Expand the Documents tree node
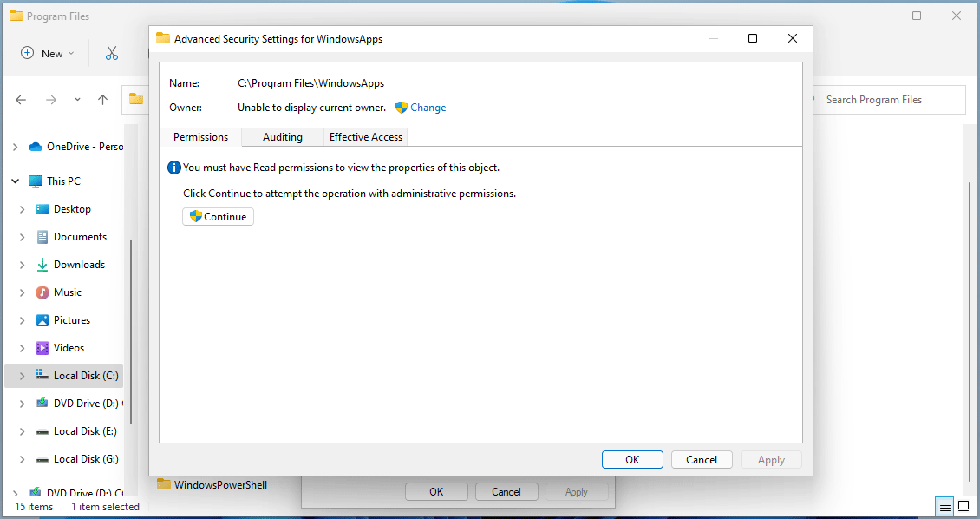 click(x=22, y=237)
